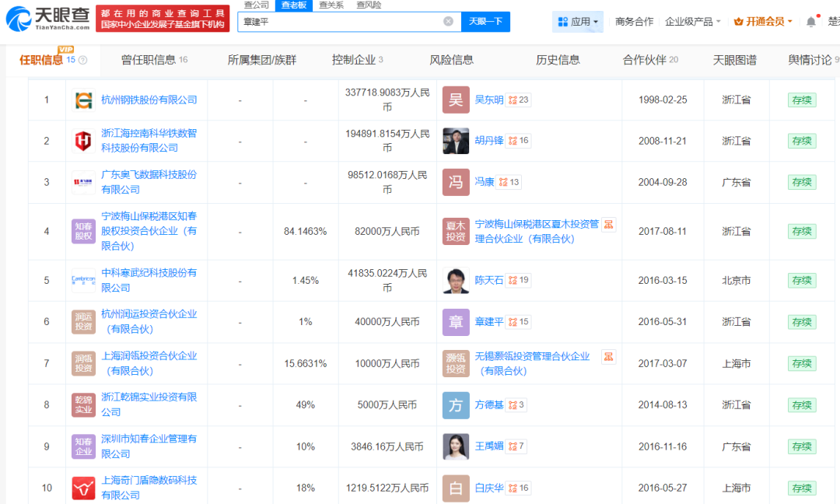Click the Cambricon company logo
Image resolution: width=840 pixels, height=504 pixels.
tap(83, 280)
